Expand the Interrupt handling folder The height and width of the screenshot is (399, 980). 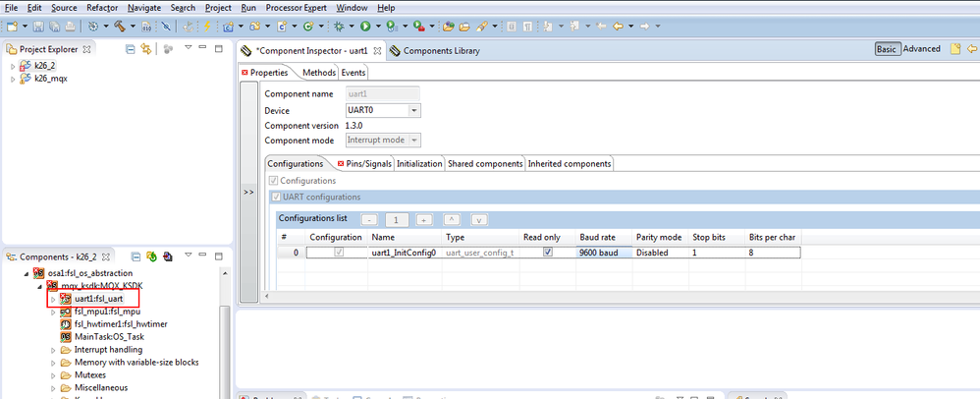click(53, 350)
